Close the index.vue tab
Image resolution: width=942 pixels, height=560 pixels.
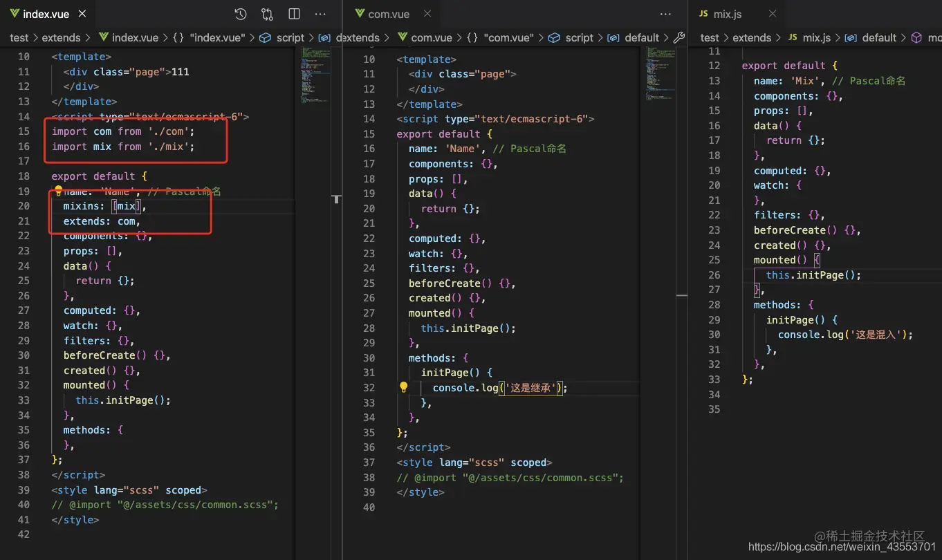(82, 14)
